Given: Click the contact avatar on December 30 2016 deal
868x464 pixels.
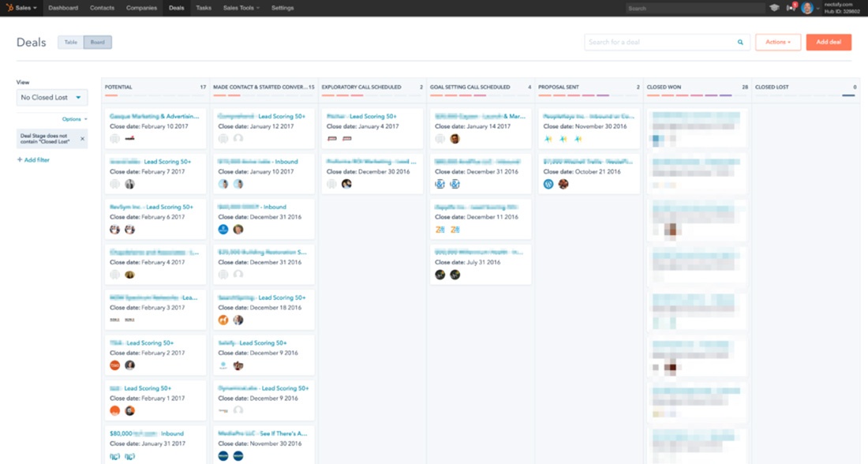Looking at the screenshot, I should pos(346,184).
